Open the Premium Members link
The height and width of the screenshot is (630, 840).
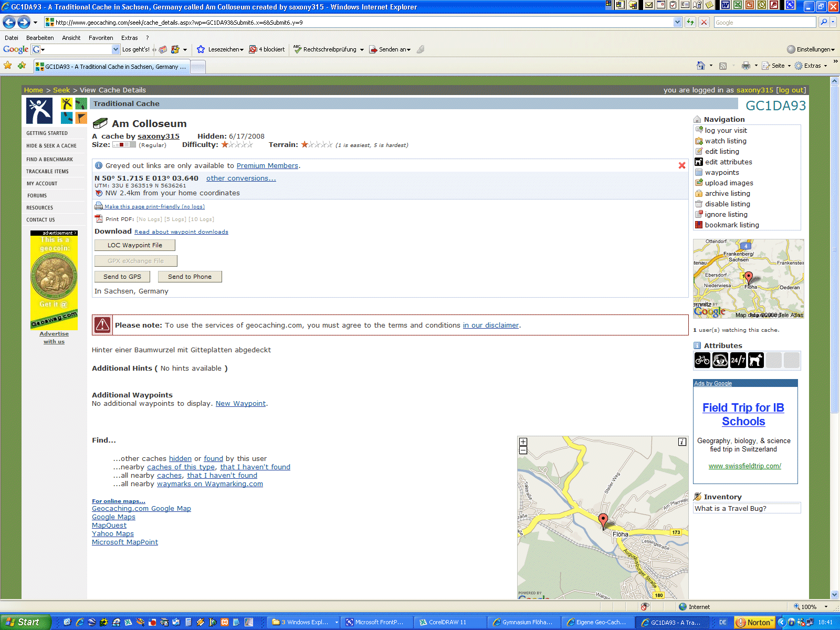click(x=267, y=165)
